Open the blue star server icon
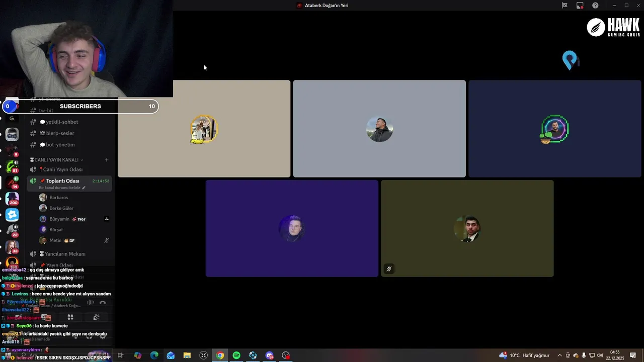The image size is (644, 362). (12, 215)
